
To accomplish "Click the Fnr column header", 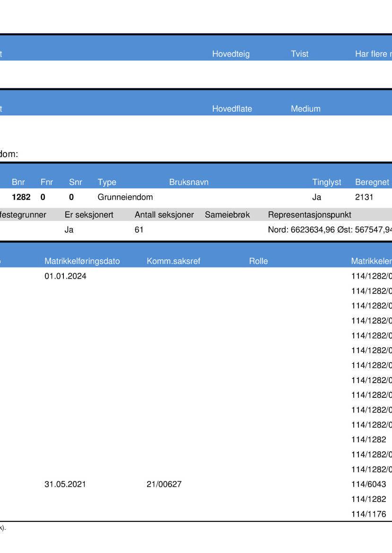I will [x=46, y=182].
